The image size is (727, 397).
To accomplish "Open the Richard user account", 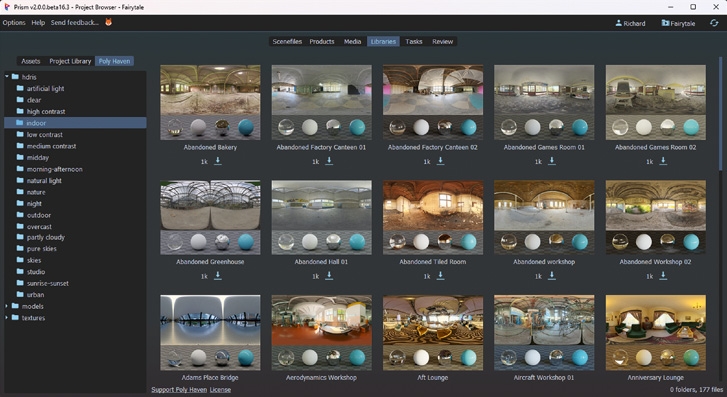I will point(630,23).
